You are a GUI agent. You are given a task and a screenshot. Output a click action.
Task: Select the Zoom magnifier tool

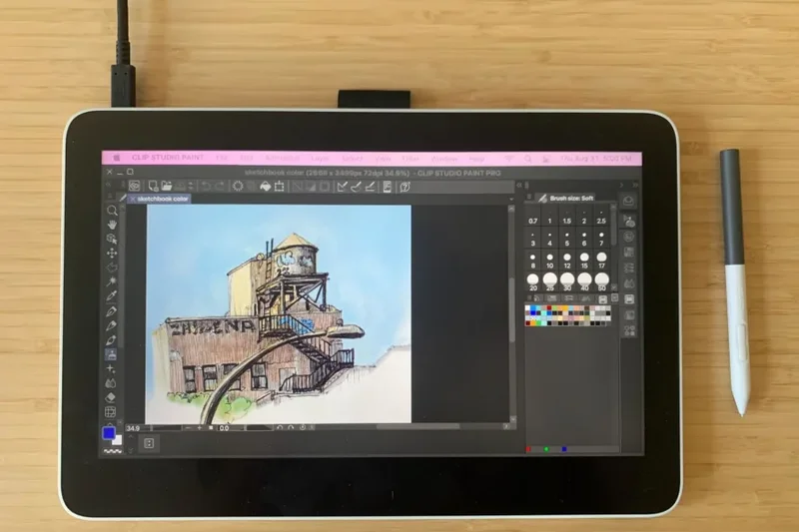coord(112,211)
